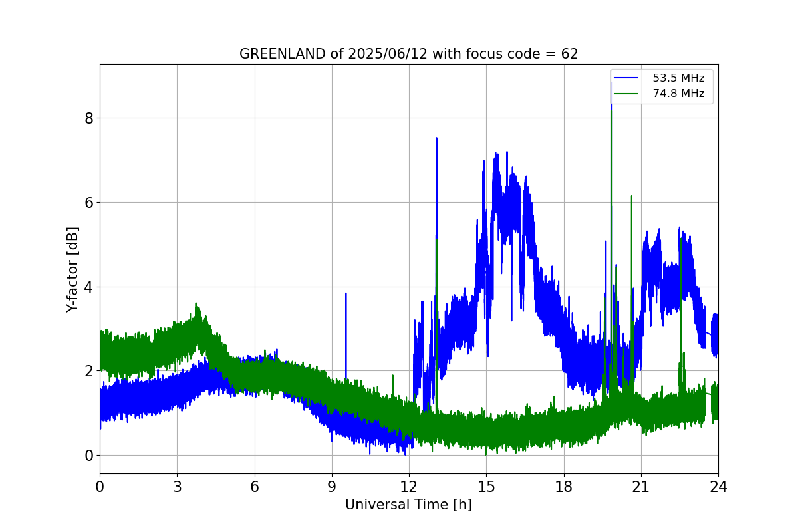
Task: Click x-axis tick label 24
Action: pos(718,486)
